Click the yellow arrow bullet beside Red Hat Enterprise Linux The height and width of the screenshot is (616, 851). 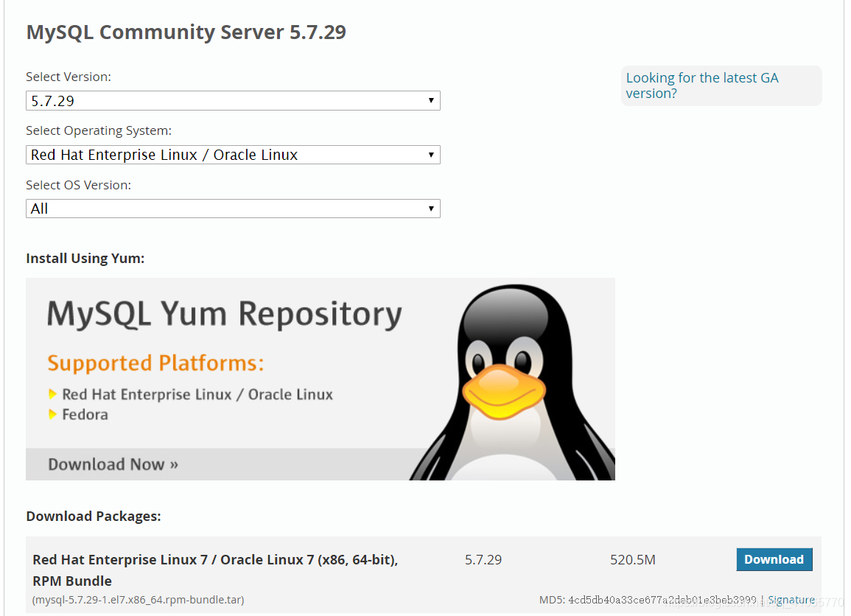tap(52, 394)
